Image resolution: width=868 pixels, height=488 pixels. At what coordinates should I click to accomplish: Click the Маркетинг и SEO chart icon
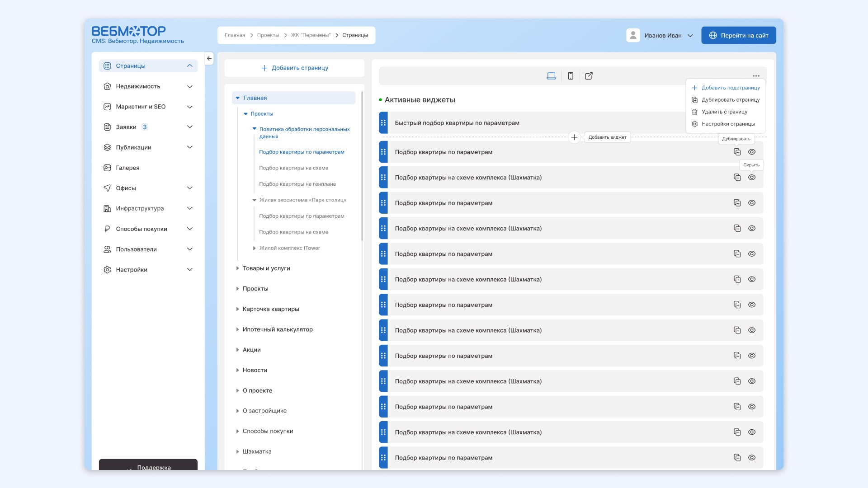click(107, 107)
